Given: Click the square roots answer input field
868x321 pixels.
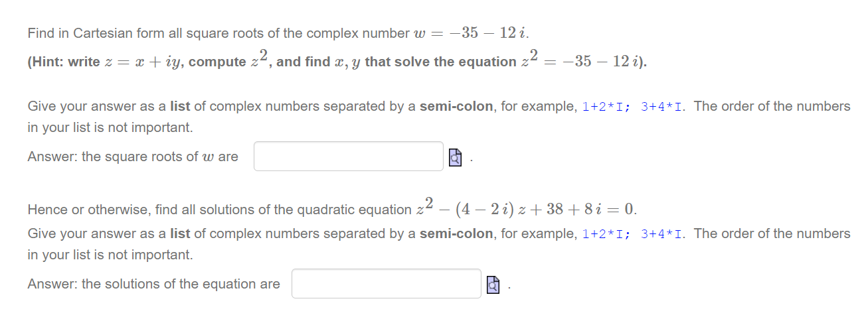Looking at the screenshot, I should point(348,157).
